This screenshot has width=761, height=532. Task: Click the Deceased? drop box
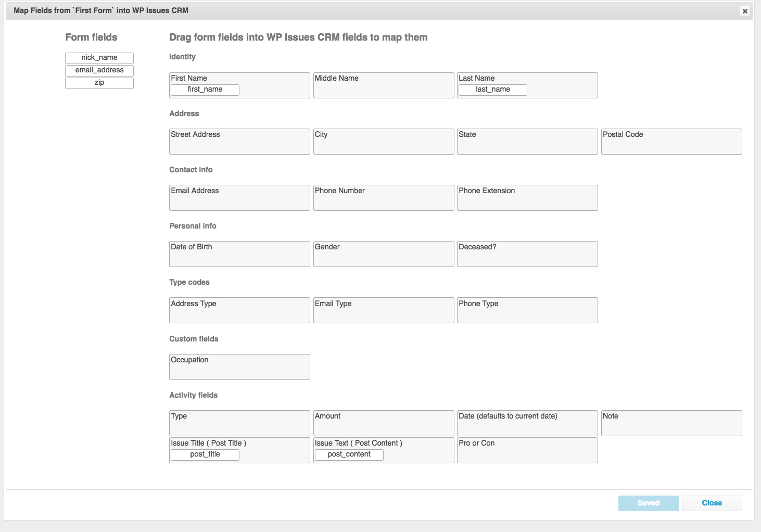point(527,254)
